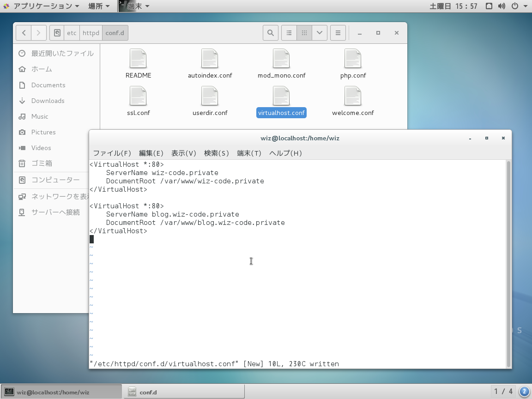This screenshot has height=399, width=532.
Task: Close the terminal window
Action: (503, 139)
